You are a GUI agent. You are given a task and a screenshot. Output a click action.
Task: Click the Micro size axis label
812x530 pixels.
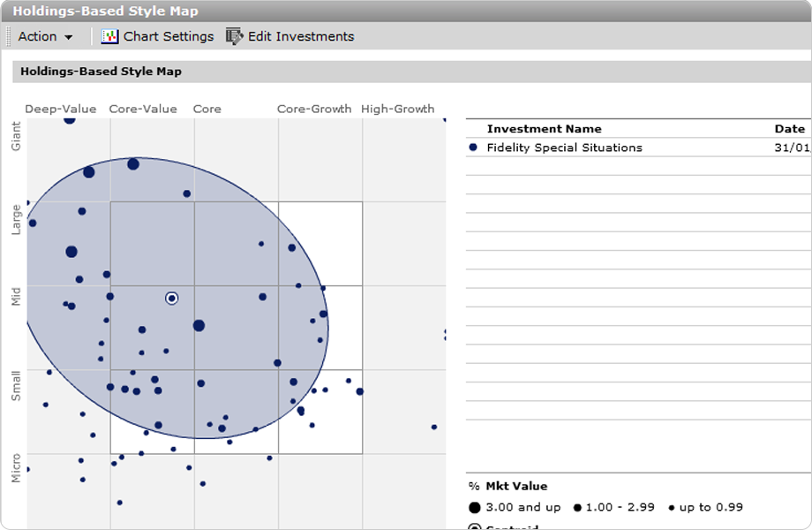click(x=16, y=468)
